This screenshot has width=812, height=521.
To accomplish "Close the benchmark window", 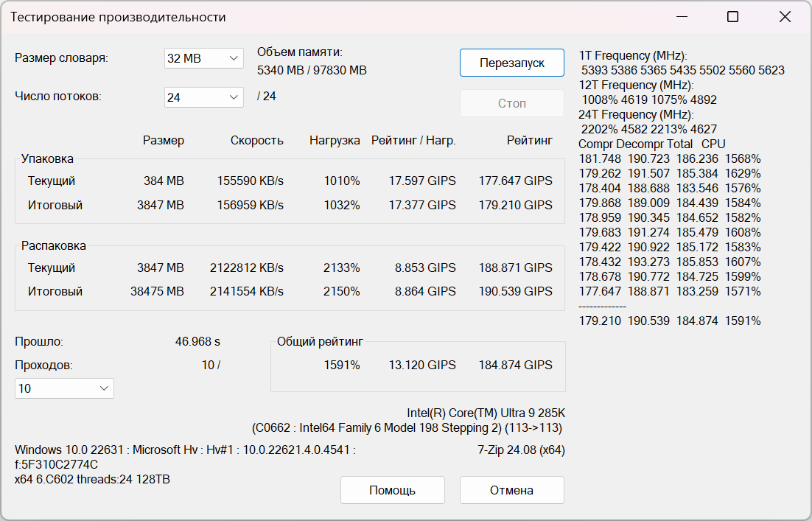I will coord(785,17).
